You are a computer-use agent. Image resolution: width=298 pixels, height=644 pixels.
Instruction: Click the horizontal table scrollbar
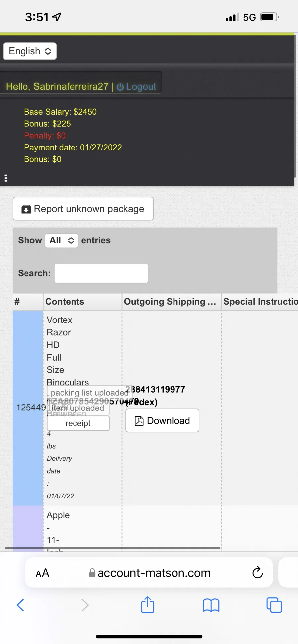pyautogui.click(x=113, y=548)
